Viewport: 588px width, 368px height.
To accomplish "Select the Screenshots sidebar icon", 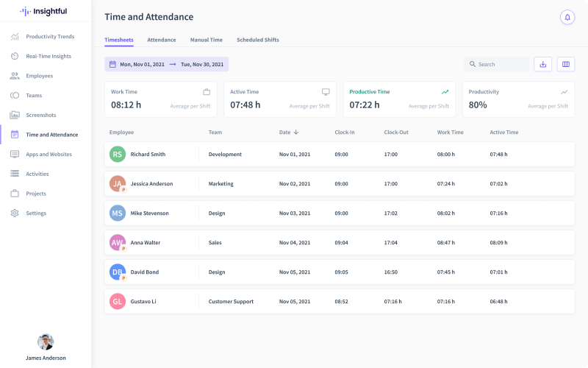I will [15, 115].
